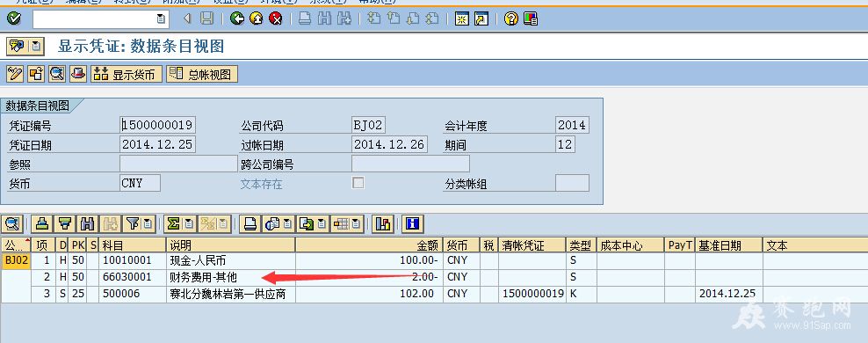
Task: Click the baseline date cell 2014.12.25
Action: pos(728,294)
